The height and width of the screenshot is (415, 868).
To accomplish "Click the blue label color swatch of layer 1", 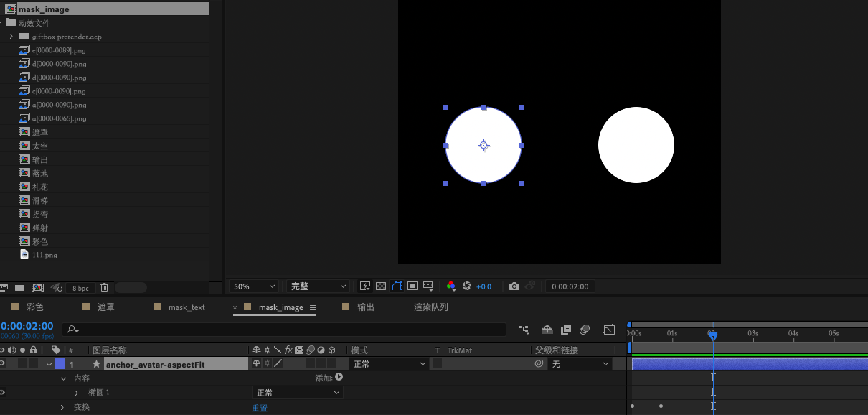I will 60,364.
